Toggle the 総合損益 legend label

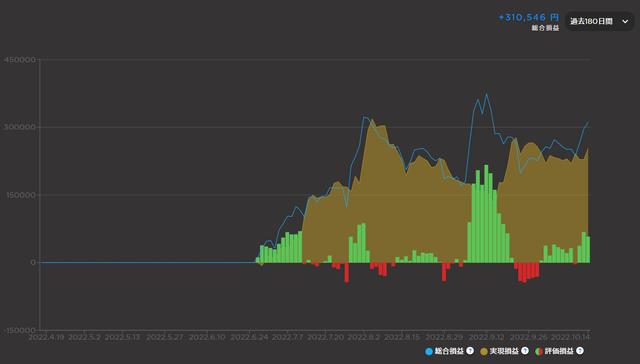click(449, 351)
